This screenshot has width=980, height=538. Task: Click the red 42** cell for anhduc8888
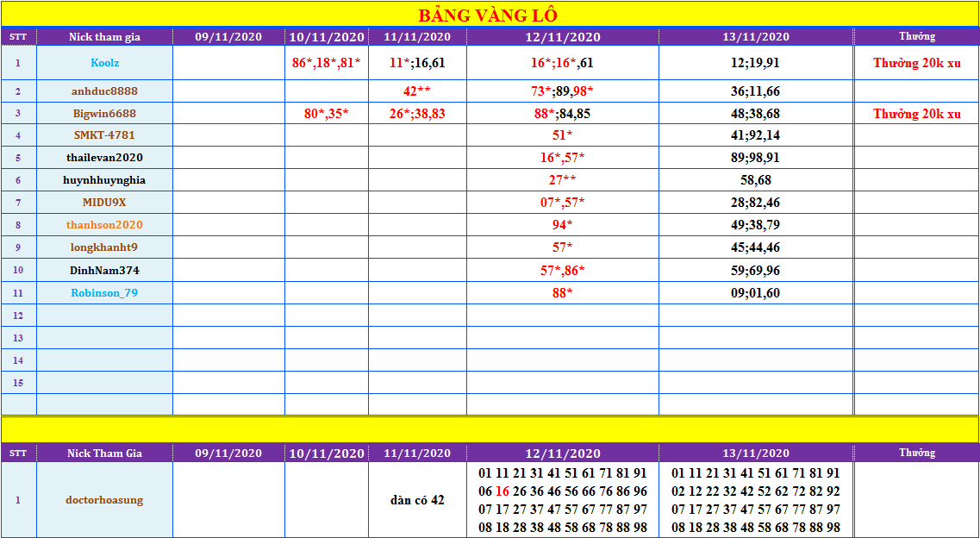coord(417,91)
